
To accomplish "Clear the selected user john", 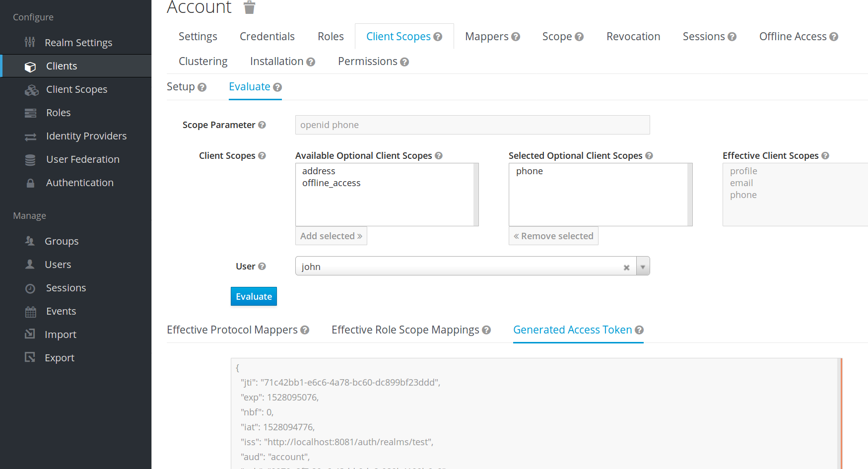I will coord(626,268).
